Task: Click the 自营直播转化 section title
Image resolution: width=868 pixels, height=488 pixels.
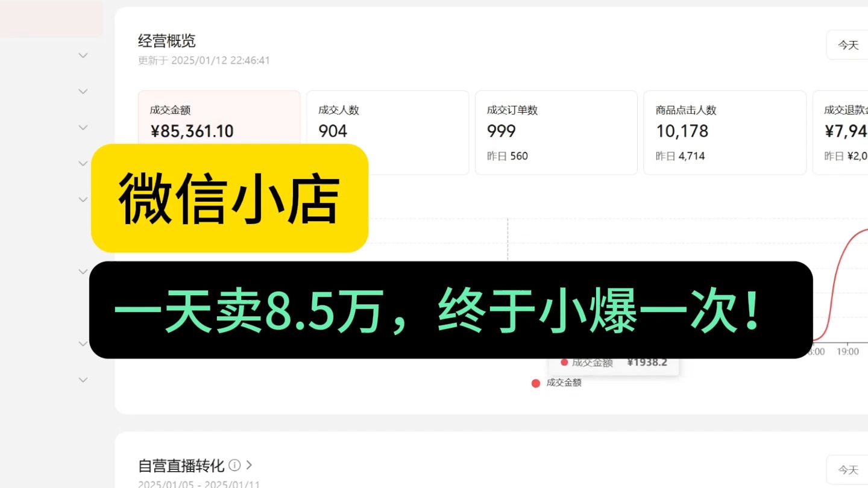Action: point(181,465)
